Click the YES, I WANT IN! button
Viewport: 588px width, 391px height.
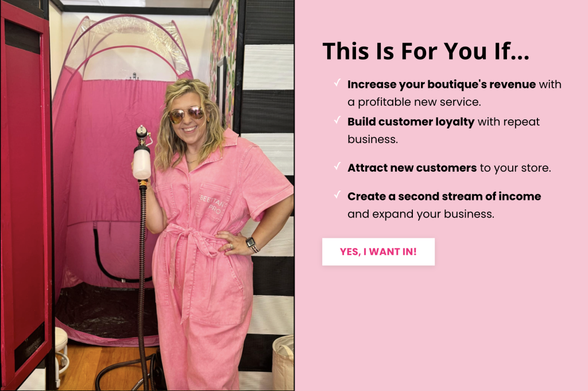(378, 251)
